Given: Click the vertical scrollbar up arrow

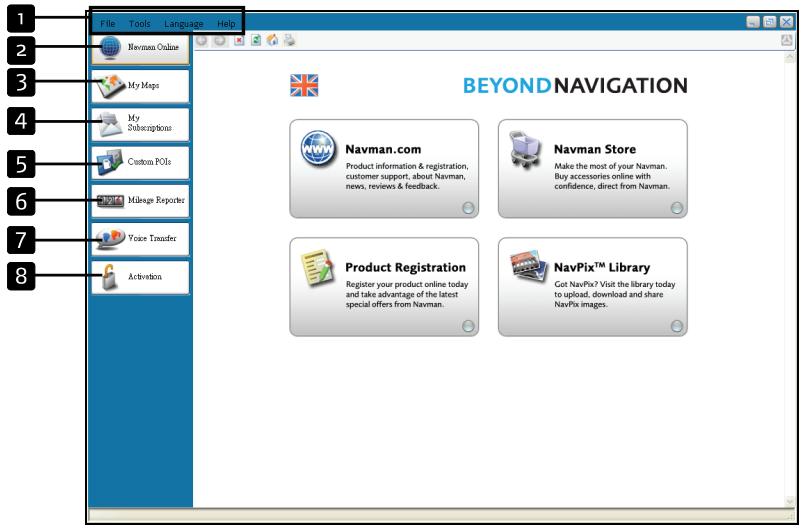Looking at the screenshot, I should coord(789,58).
